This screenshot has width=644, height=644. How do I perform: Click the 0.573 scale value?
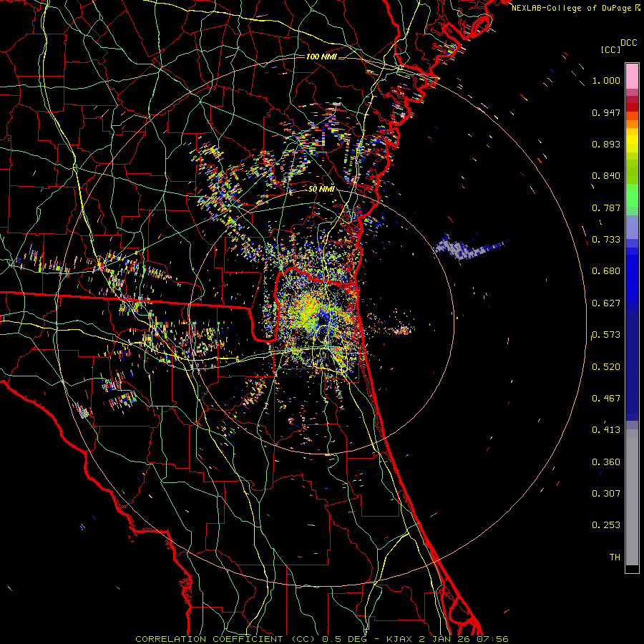[606, 335]
